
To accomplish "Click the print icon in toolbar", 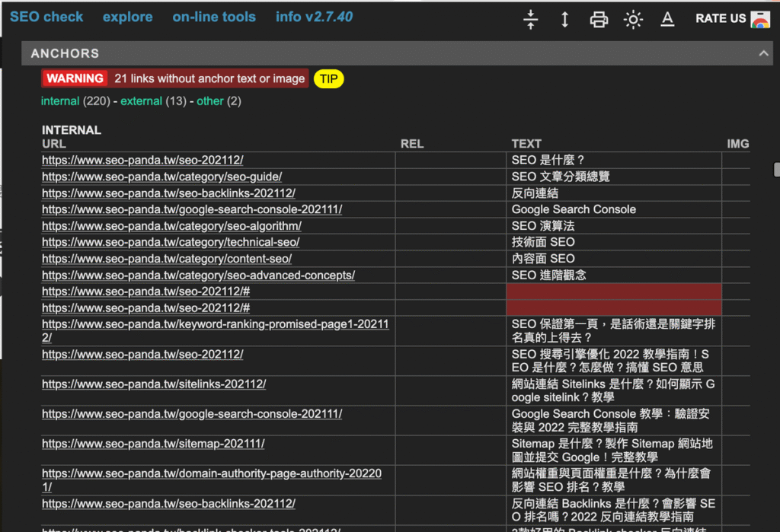I will point(599,19).
